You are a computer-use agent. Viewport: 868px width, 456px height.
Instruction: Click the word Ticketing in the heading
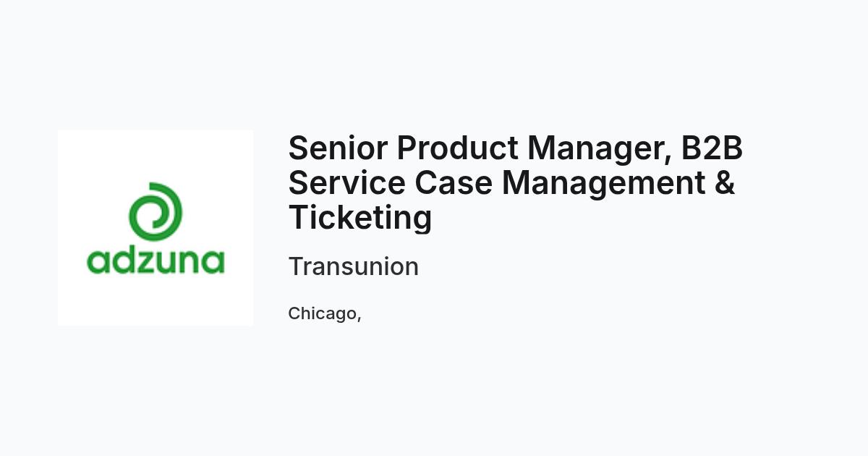pyautogui.click(x=360, y=219)
